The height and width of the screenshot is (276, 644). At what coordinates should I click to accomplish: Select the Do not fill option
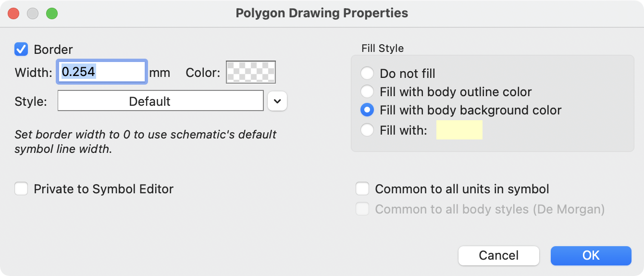click(x=367, y=74)
